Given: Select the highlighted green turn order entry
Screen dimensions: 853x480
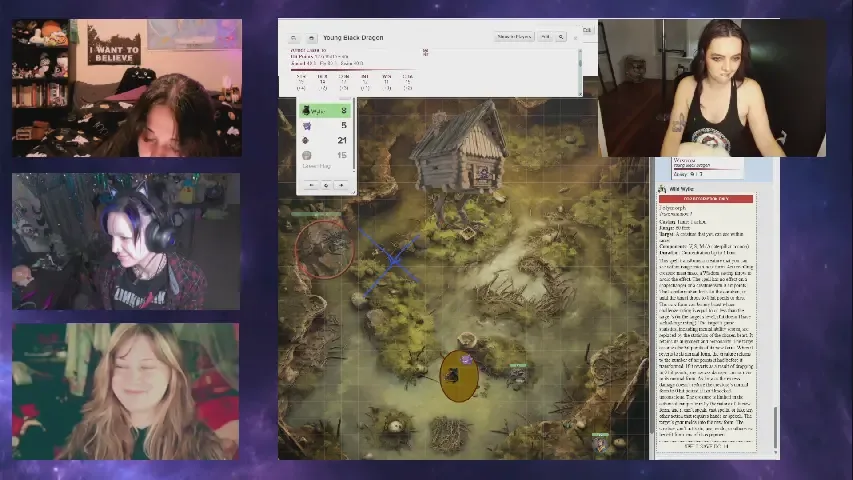Looking at the screenshot, I should [x=326, y=111].
